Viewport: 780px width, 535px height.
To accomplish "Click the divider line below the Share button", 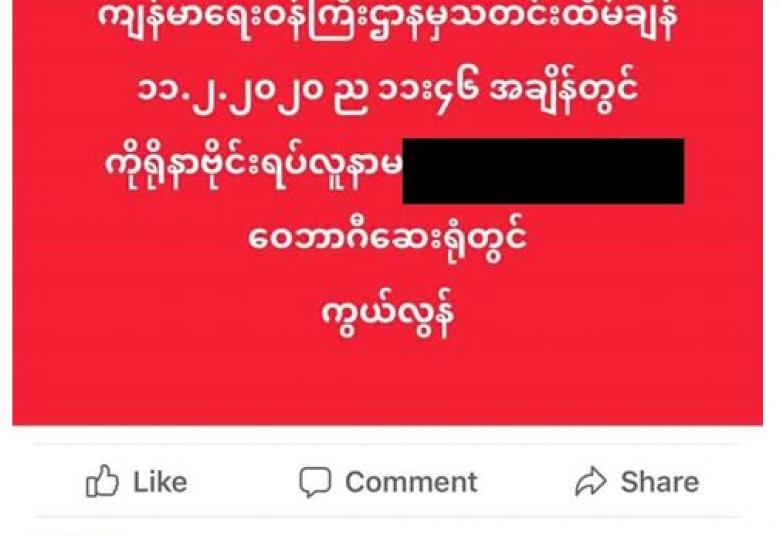I will tap(388, 518).
